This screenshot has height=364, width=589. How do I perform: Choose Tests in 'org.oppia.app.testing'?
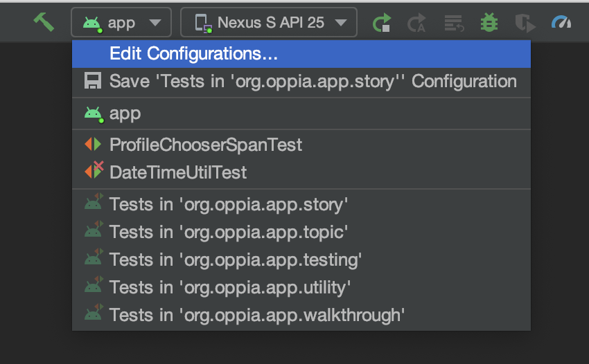[x=301, y=260]
